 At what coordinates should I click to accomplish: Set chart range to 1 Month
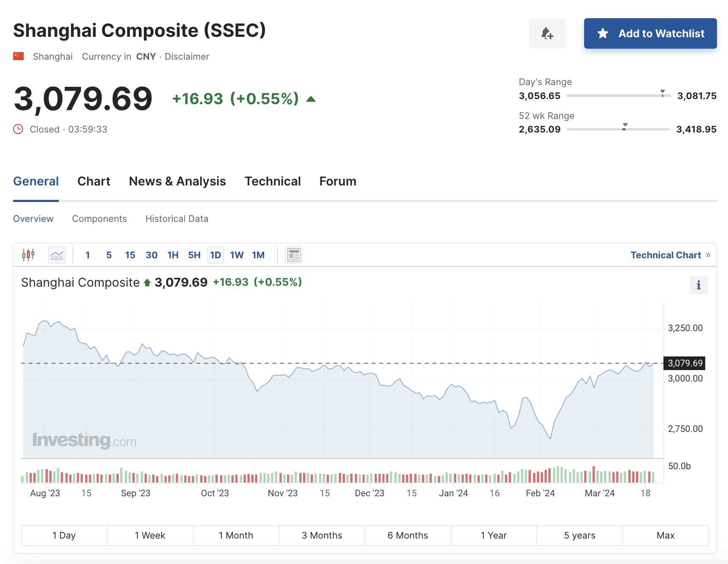tap(236, 535)
